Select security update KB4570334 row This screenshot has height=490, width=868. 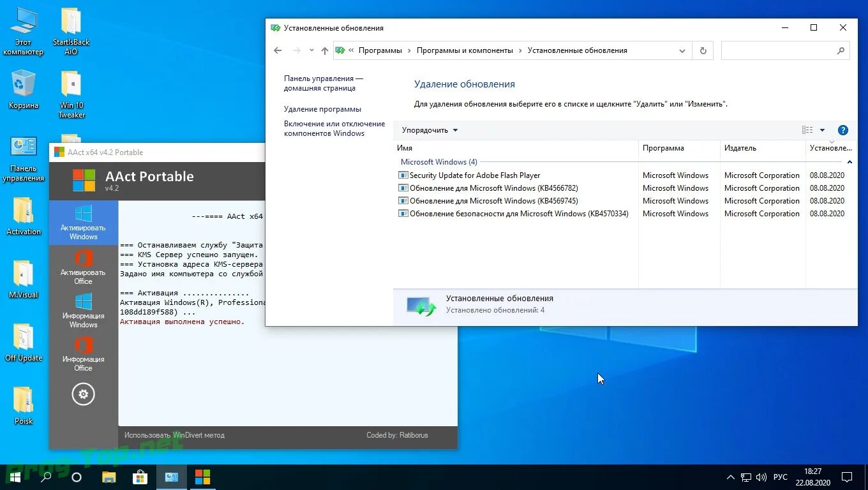pyautogui.click(x=625, y=214)
